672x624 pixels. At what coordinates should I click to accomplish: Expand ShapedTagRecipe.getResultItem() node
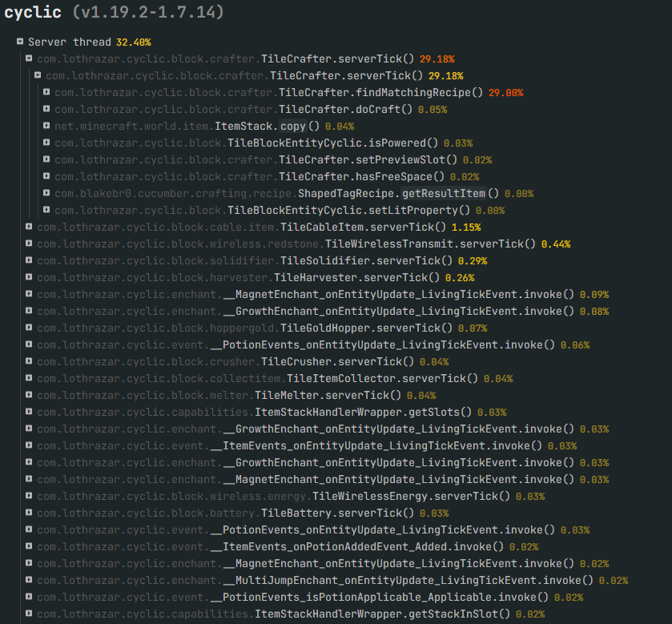point(46,193)
